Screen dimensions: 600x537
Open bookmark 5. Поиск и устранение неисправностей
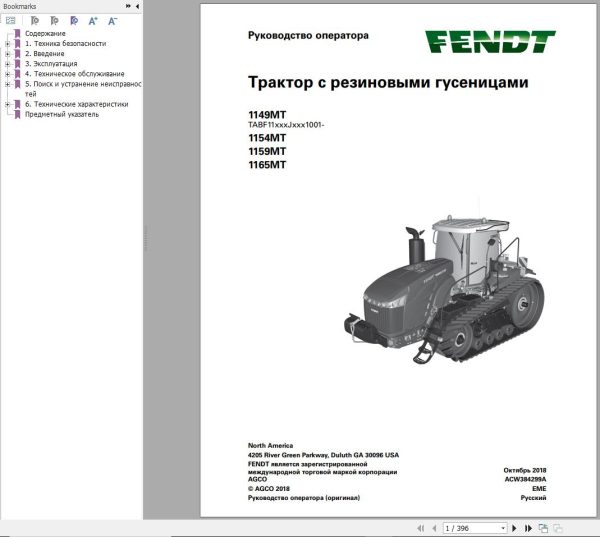(83, 89)
